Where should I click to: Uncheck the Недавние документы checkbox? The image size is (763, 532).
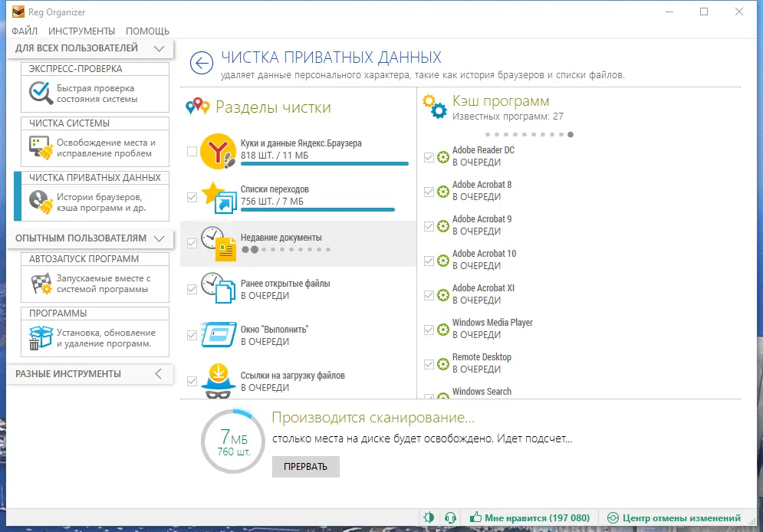192,243
